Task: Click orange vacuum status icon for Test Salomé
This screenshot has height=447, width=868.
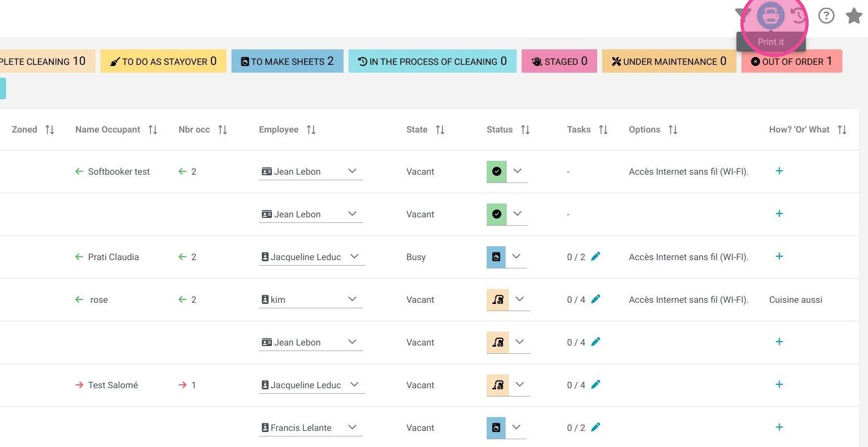Action: [498, 385]
